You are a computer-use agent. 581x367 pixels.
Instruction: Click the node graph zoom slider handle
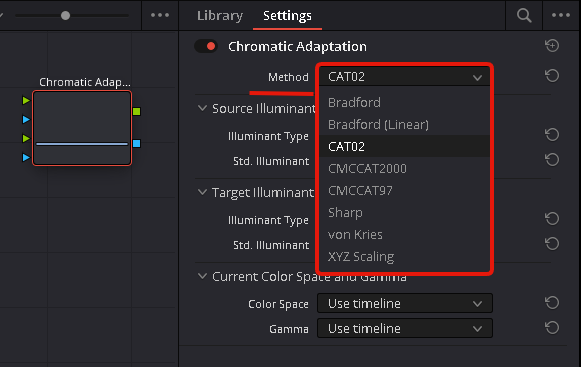pos(66,16)
